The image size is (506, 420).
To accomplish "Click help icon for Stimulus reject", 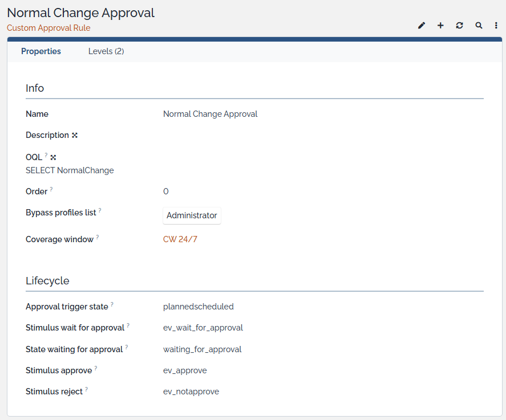I will pos(87,389).
